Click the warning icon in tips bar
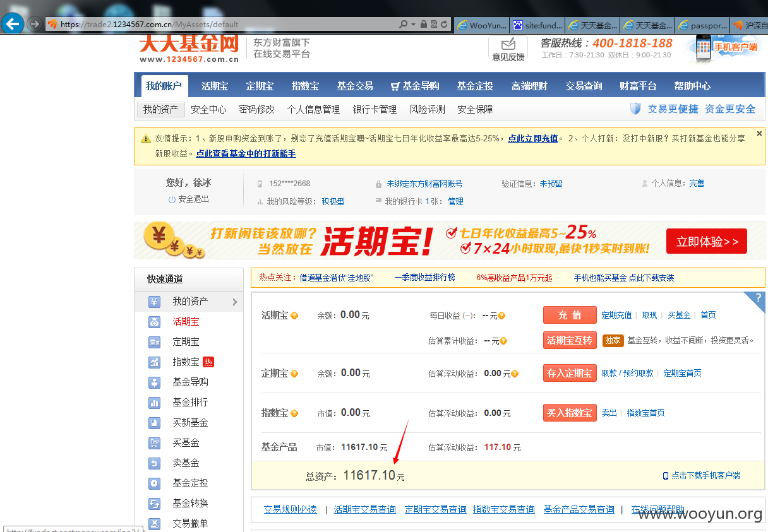768x532 pixels. point(146,138)
